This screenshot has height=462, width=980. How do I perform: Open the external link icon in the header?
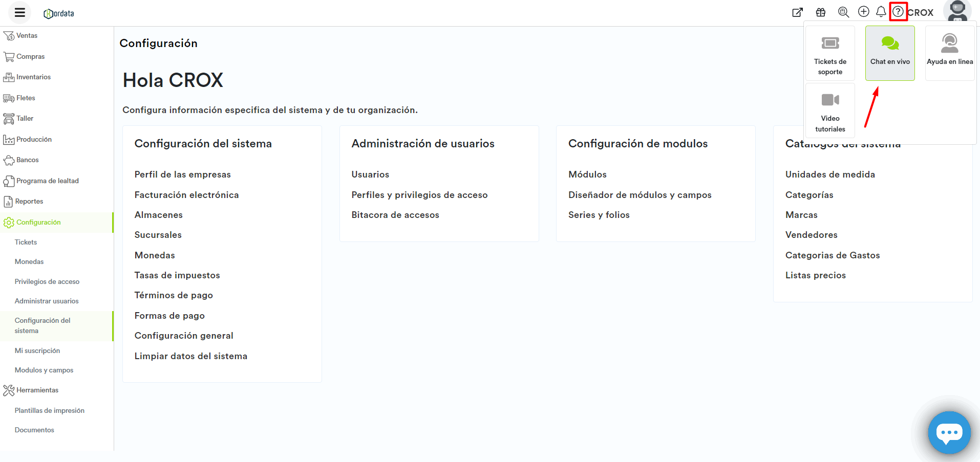[x=797, y=11]
